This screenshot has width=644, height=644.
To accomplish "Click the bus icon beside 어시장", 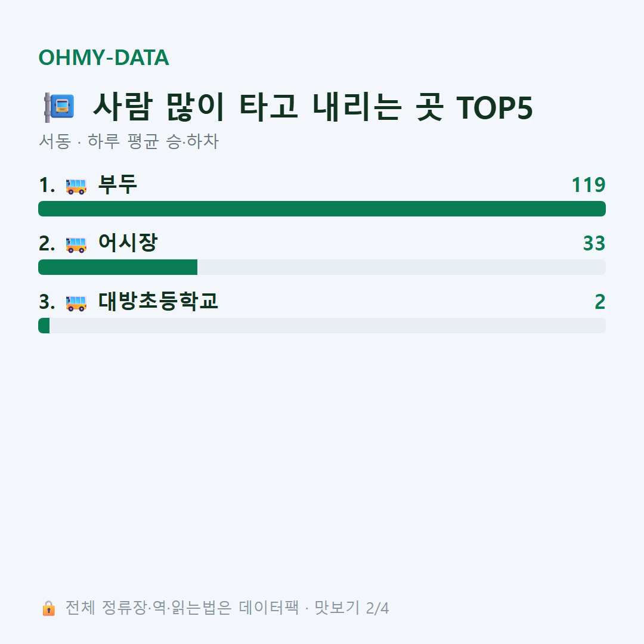I will click(76, 244).
